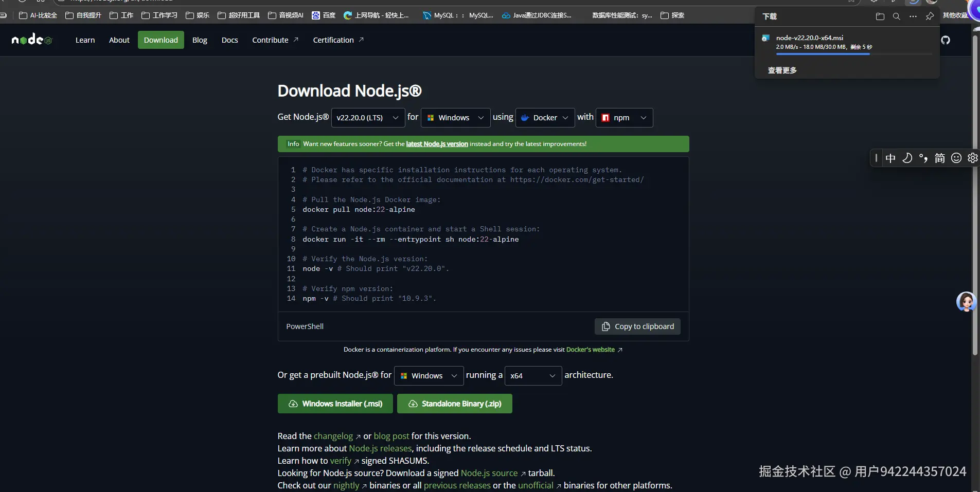Expand the v22.20.0 (LTS) version dropdown
The width and height of the screenshot is (980, 492).
(367, 118)
